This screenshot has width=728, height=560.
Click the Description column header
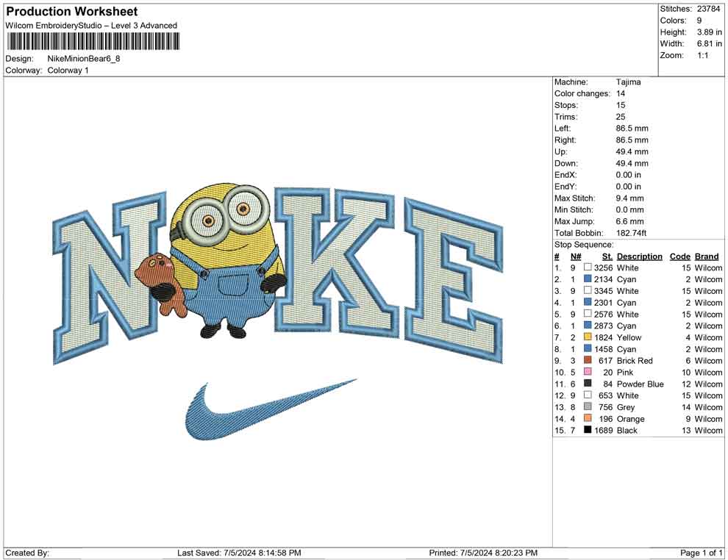click(x=640, y=256)
